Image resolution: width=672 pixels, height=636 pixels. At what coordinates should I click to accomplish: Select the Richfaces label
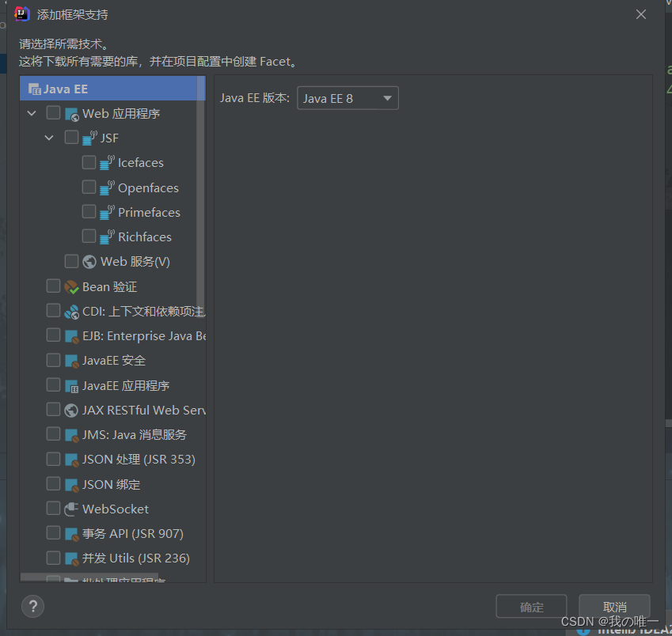(x=144, y=237)
